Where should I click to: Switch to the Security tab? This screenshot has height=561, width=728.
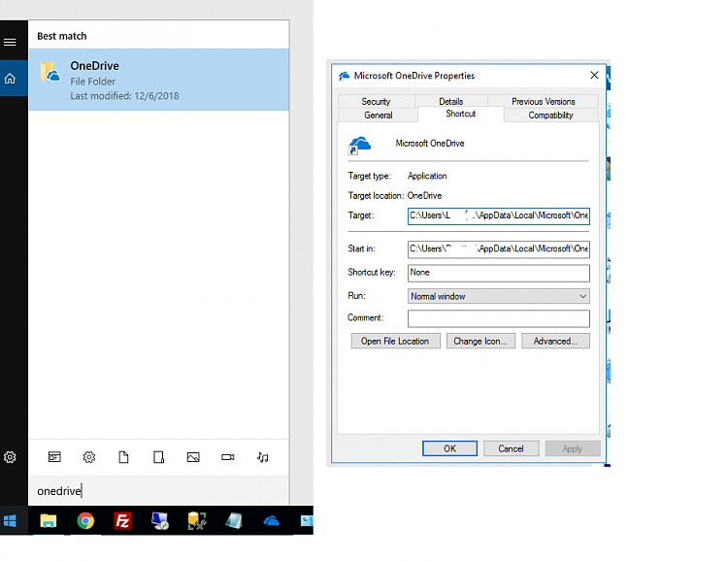pyautogui.click(x=376, y=101)
